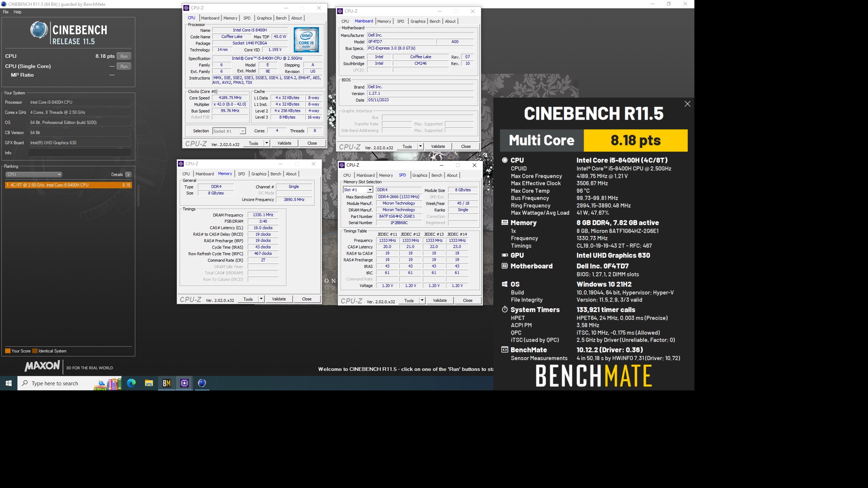Screen dimensions: 868x488
Task: Expand Tools arrow in Mainboard window
Action: [420, 146]
